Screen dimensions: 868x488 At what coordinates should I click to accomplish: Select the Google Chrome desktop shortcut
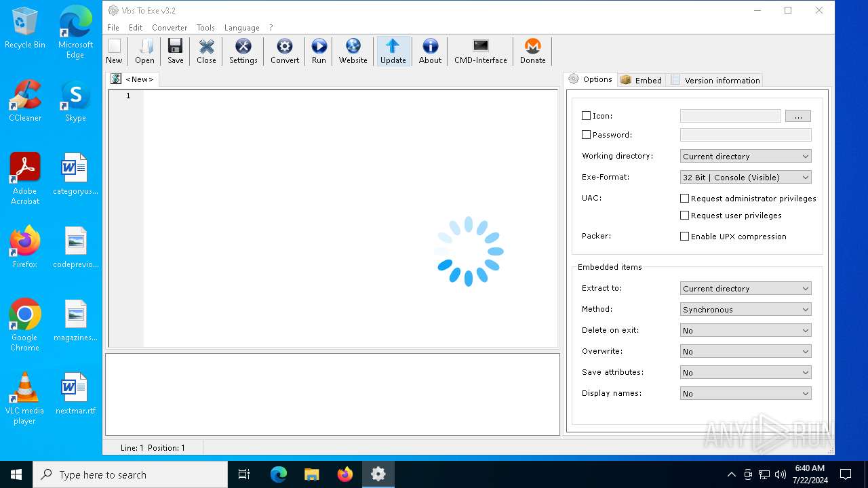25,325
